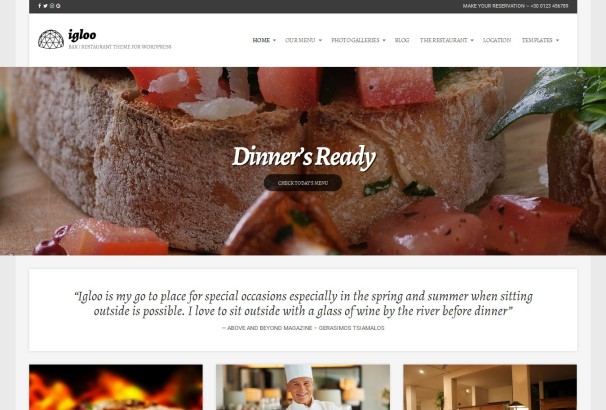
Task: Open the Location menu item
Action: 497,40
